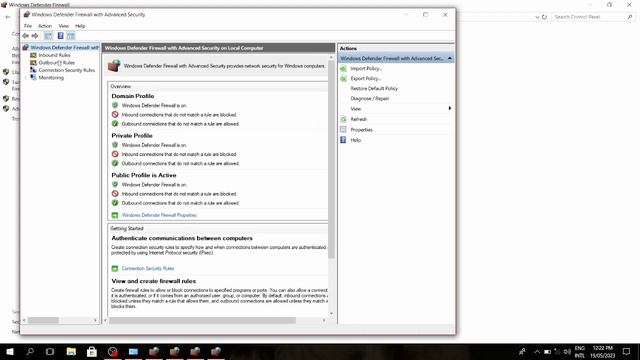640x360 pixels.
Task: Click Public Profile is Active heading
Action: pos(144,175)
